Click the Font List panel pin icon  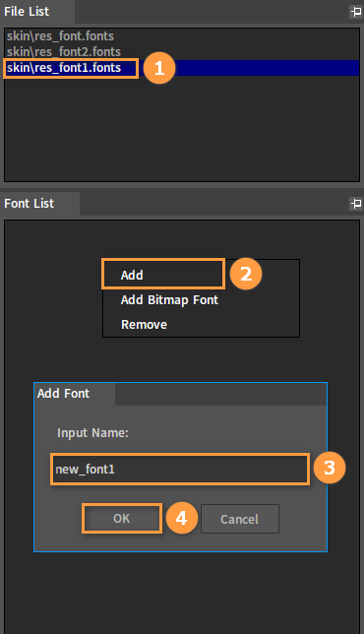pyautogui.click(x=356, y=204)
